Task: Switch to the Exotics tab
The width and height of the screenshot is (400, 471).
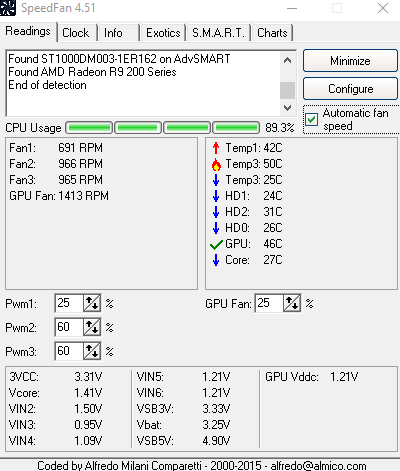Action: click(x=163, y=33)
